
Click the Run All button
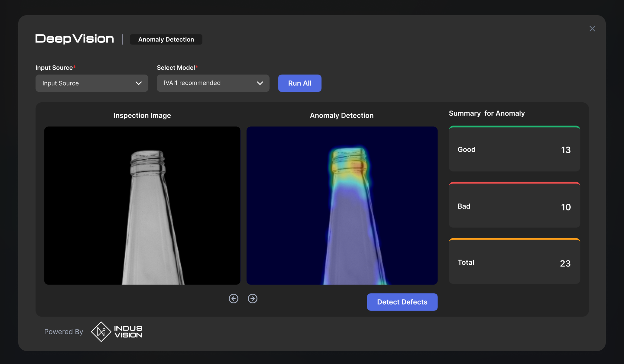click(x=300, y=83)
